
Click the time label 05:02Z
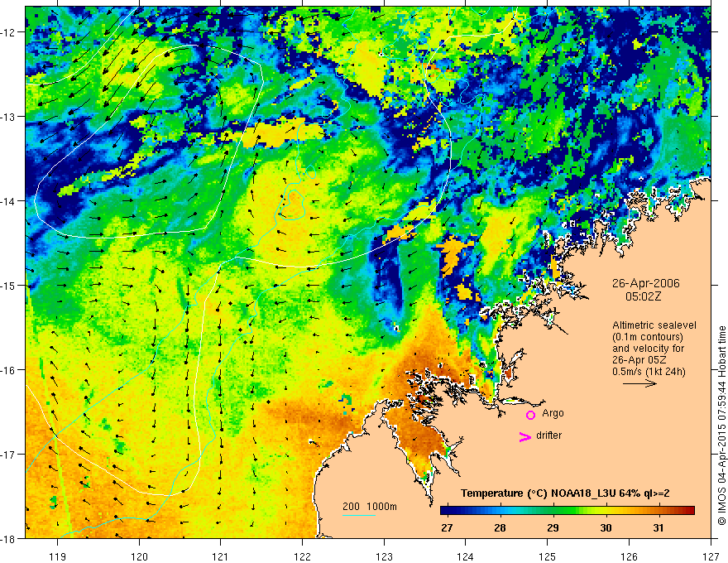coord(643,296)
